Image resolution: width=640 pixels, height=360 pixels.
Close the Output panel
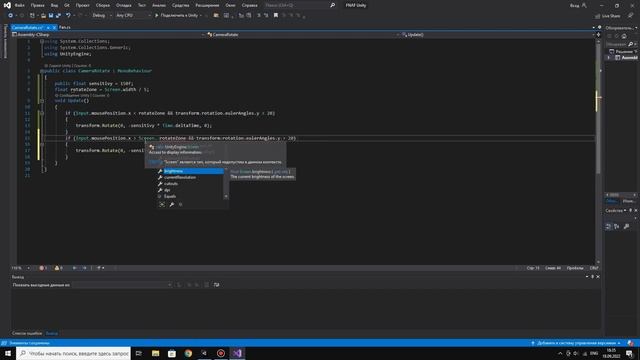598,277
